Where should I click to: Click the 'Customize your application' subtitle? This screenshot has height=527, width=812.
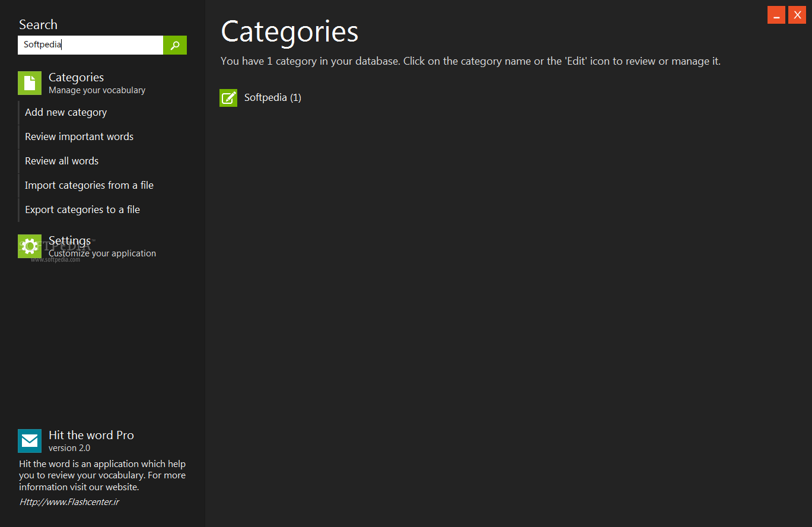coord(102,253)
